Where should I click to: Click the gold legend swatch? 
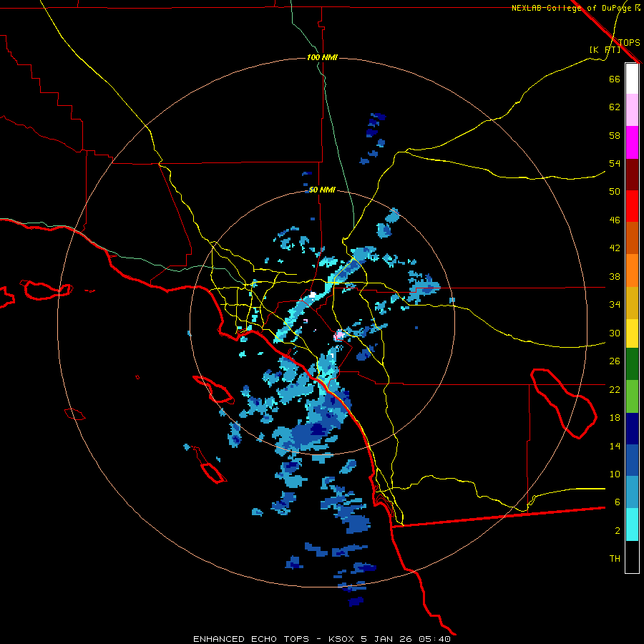tap(632, 302)
